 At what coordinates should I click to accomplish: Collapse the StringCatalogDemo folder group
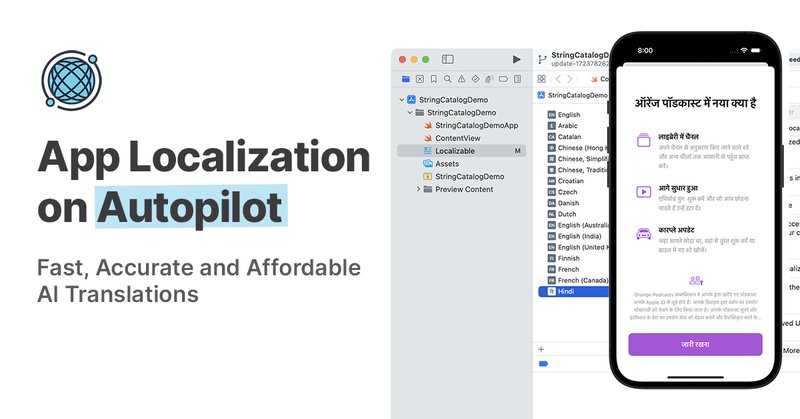click(x=410, y=112)
